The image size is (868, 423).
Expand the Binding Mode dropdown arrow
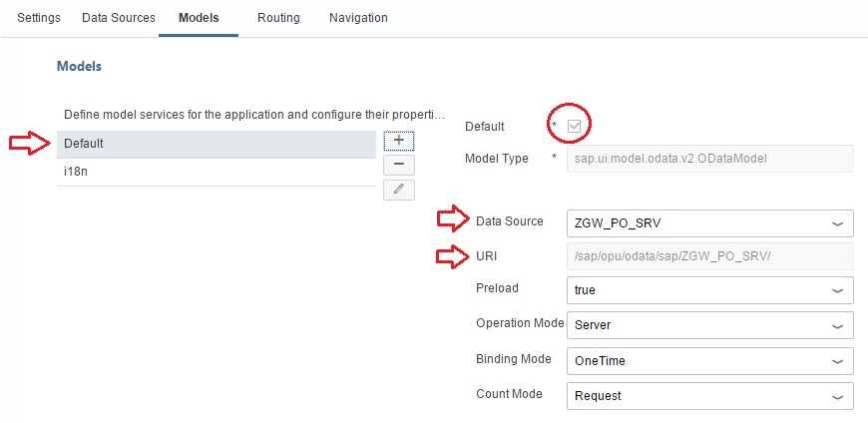[837, 361]
